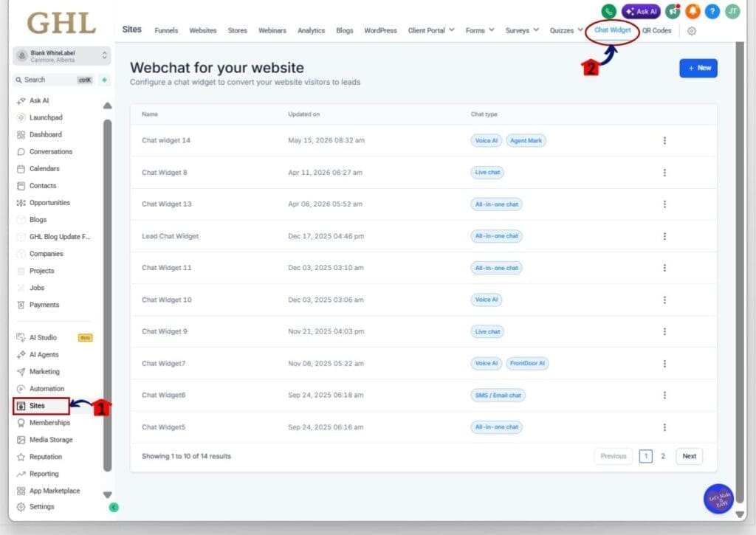Open options menu for Chat Widget 8

coord(664,173)
